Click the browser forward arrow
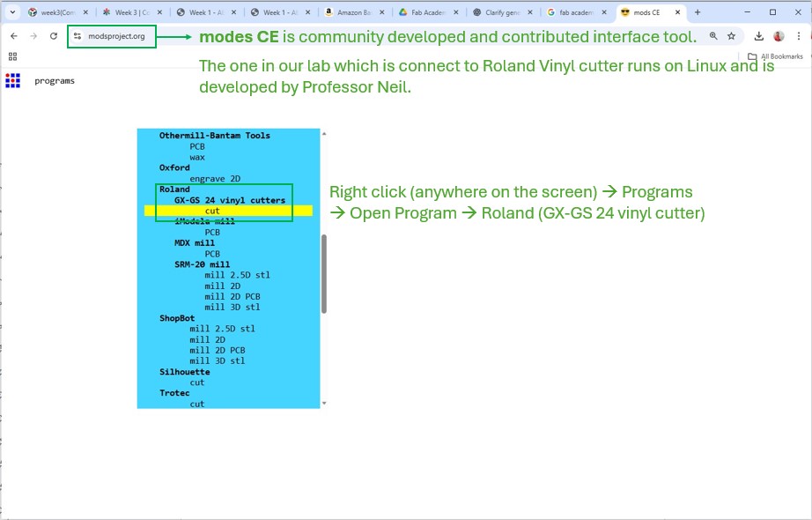 (x=33, y=36)
